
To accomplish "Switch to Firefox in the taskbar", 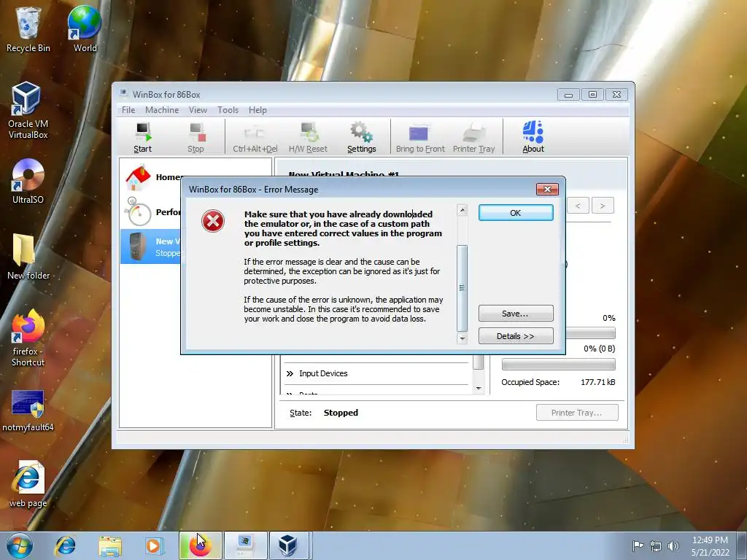I will 201,545.
